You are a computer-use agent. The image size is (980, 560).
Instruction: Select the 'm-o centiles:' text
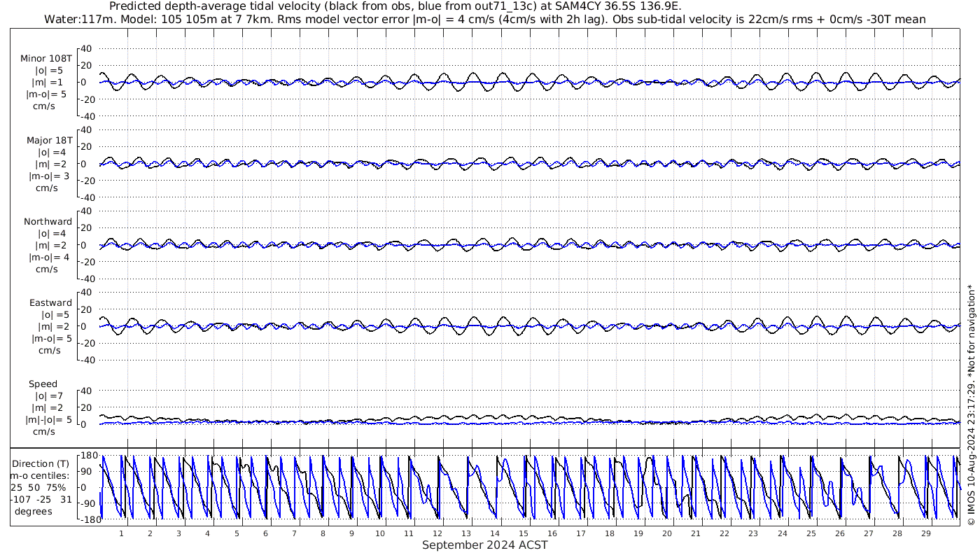39,475
